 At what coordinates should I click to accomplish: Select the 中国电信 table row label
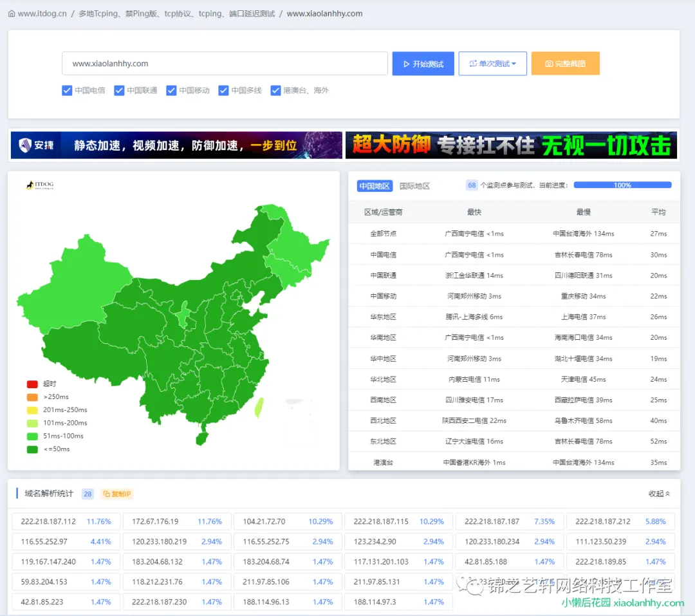(x=384, y=254)
